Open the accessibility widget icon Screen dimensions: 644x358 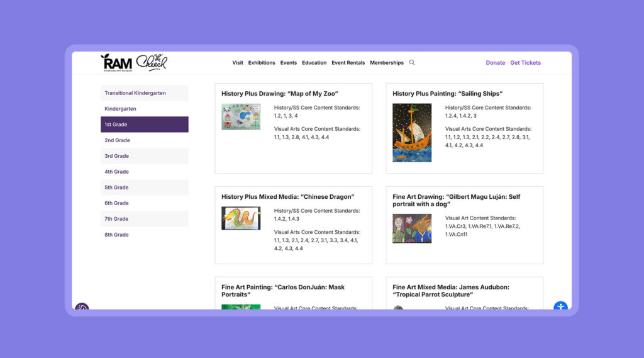(560, 307)
